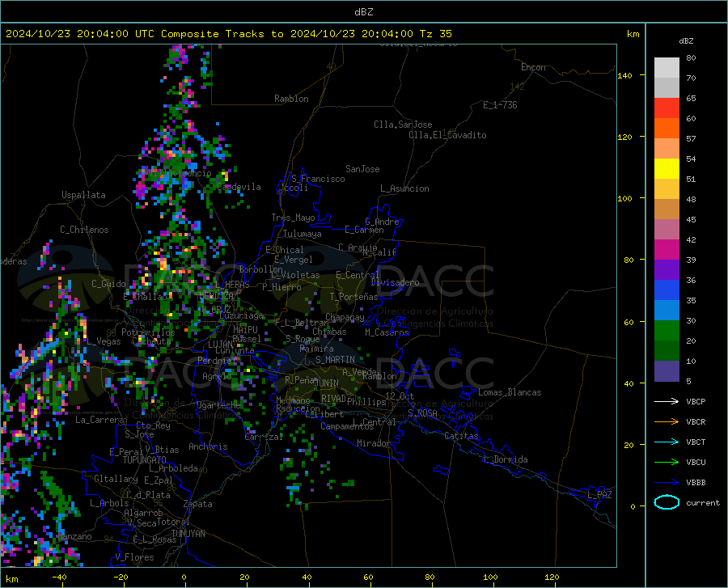Viewport: 728px width, 588px height.
Task: Click the 'Tz 35' text in the header
Action: point(436,34)
